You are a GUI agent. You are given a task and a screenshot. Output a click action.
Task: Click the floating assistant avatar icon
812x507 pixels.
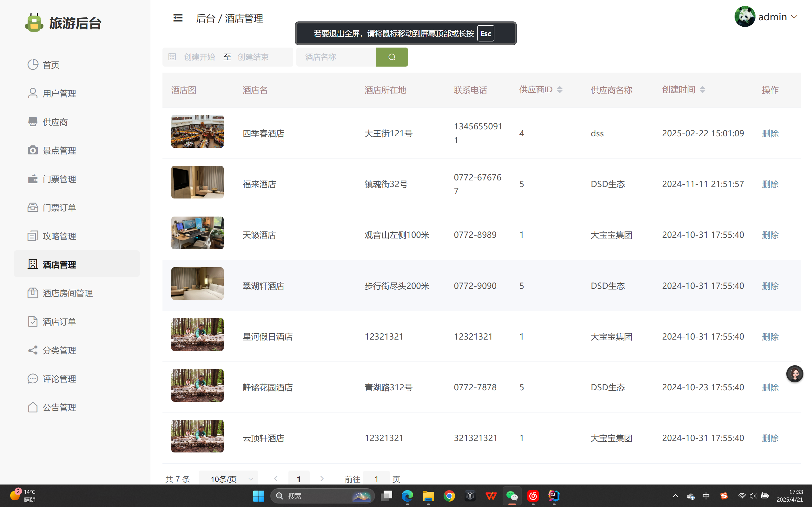pos(794,374)
